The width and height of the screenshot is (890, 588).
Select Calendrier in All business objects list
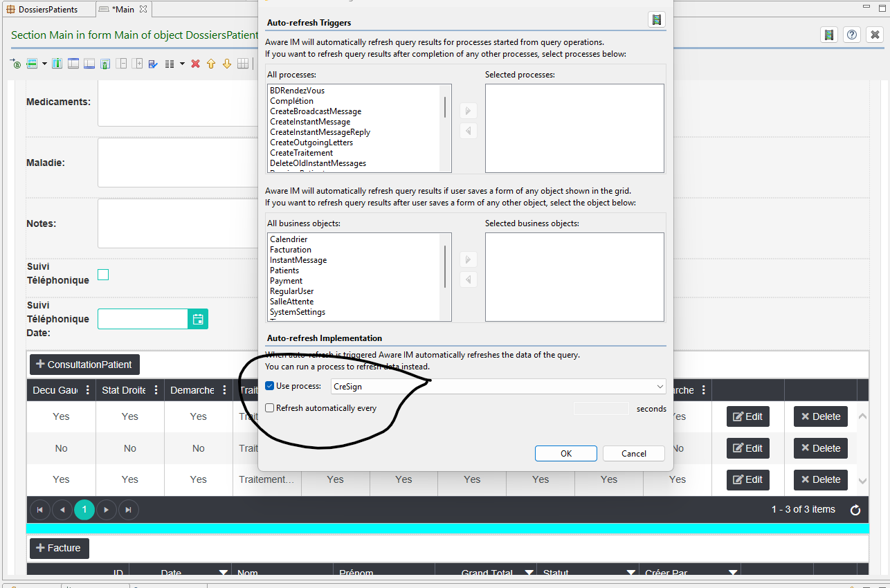[x=289, y=239]
